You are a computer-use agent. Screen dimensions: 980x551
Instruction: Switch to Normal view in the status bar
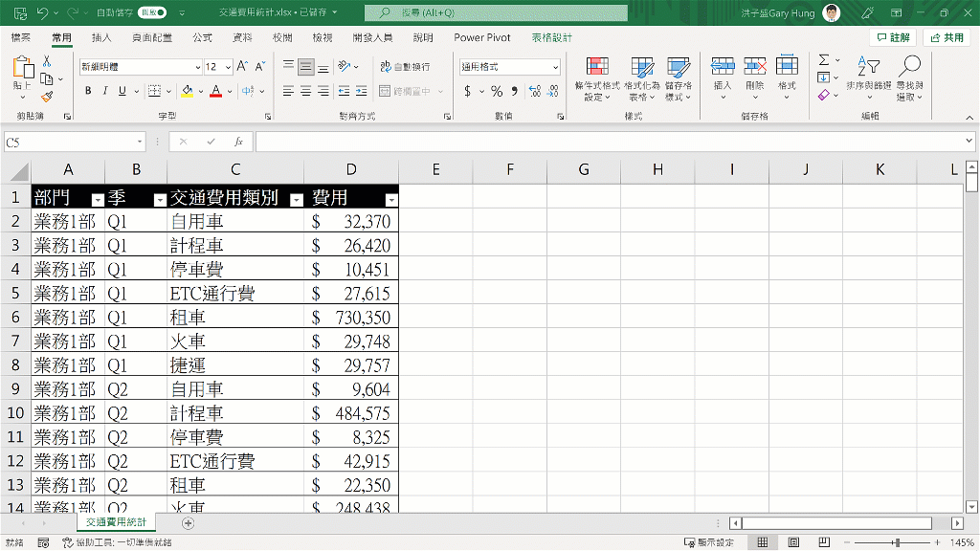tap(763, 542)
